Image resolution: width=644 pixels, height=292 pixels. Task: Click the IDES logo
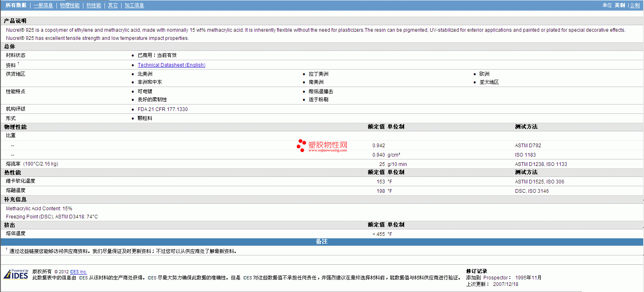pos(16,274)
